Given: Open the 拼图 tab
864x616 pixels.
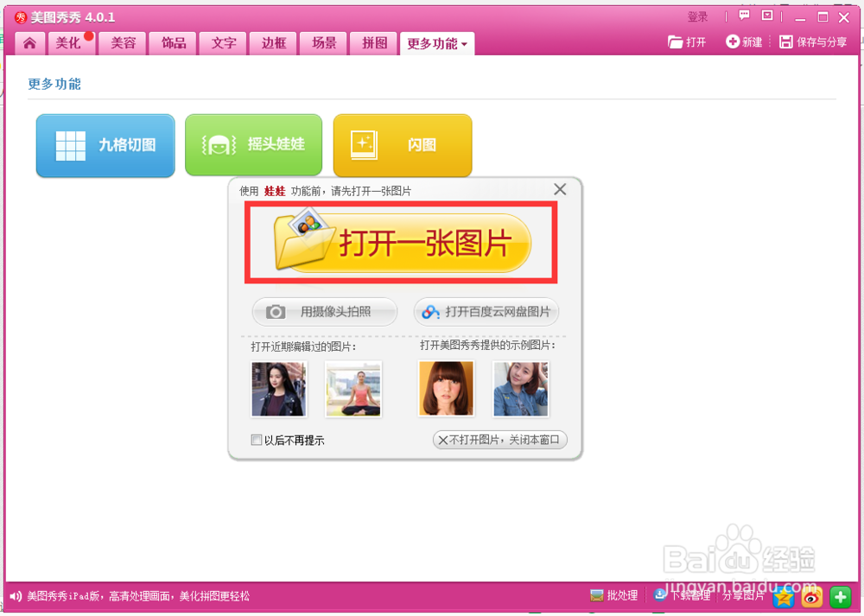Looking at the screenshot, I should point(374,43).
